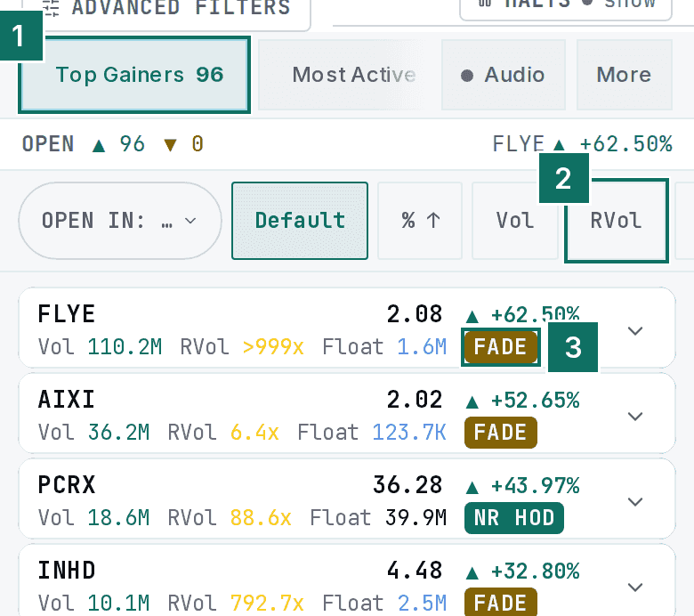The width and height of the screenshot is (694, 616).
Task: Click the NR HOD badge on PCRX
Action: pyautogui.click(x=514, y=518)
